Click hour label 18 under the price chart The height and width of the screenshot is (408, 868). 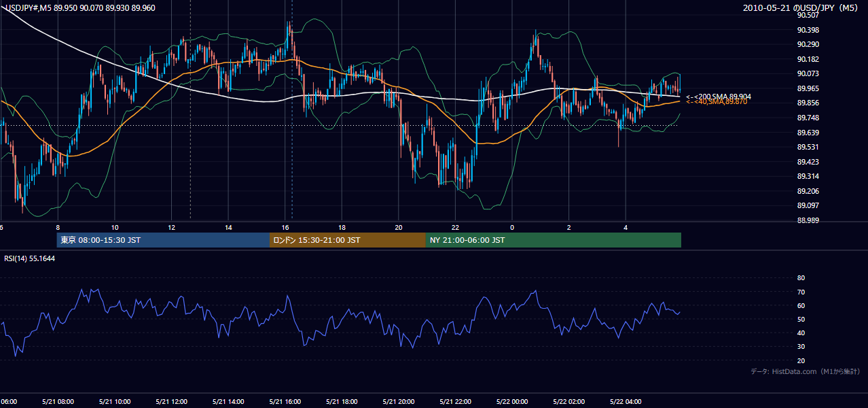pyautogui.click(x=342, y=228)
